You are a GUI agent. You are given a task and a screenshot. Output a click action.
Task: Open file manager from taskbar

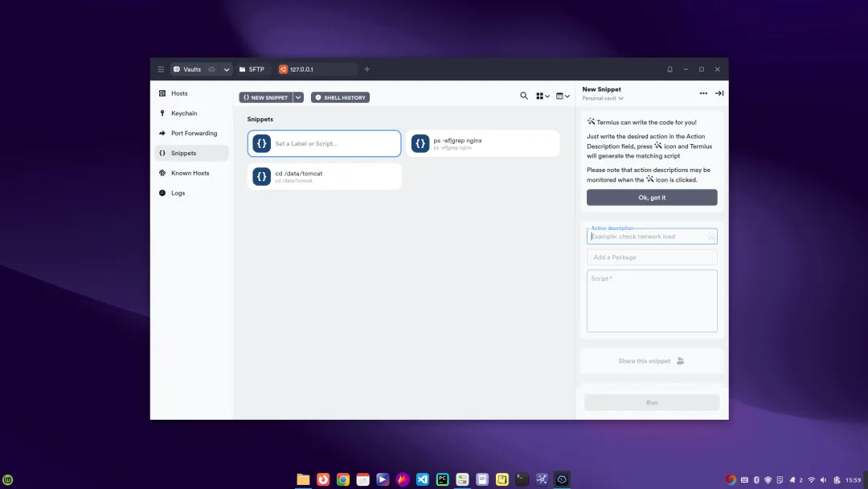point(303,479)
